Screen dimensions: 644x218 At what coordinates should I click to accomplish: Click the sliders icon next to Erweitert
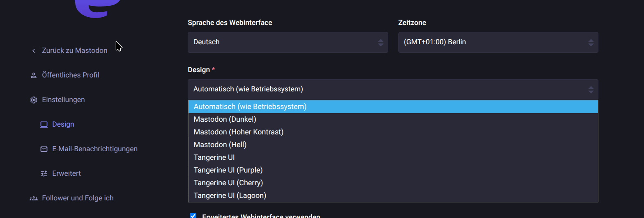44,174
